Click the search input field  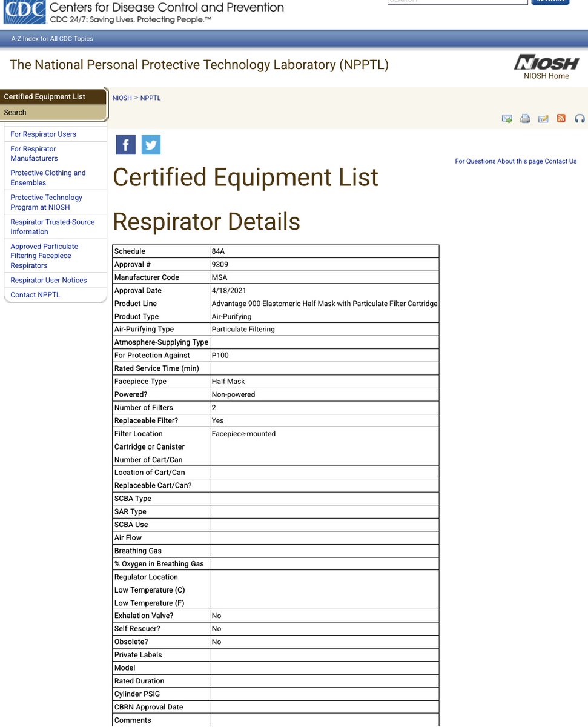click(x=457, y=2)
